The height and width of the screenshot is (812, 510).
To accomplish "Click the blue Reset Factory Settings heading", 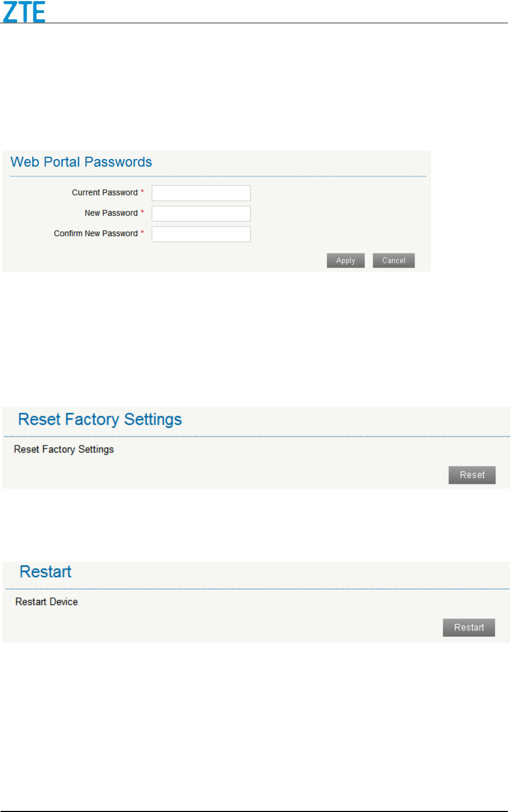I will point(100,420).
